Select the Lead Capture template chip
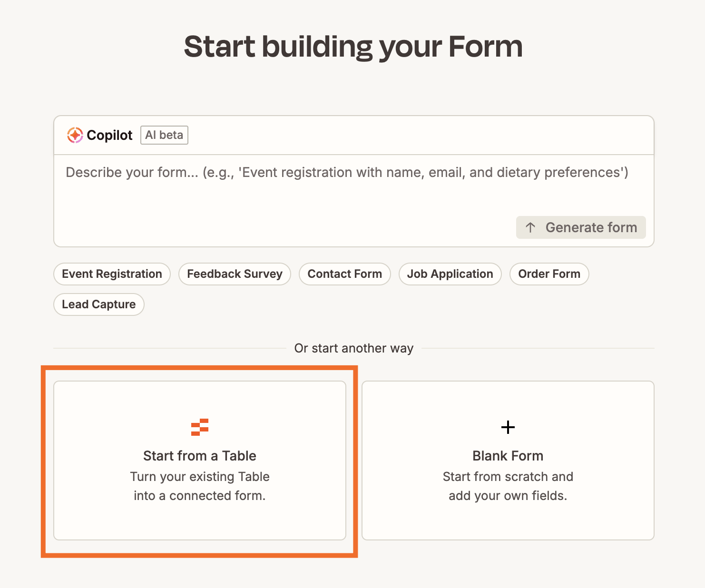The height and width of the screenshot is (588, 705). point(98,304)
